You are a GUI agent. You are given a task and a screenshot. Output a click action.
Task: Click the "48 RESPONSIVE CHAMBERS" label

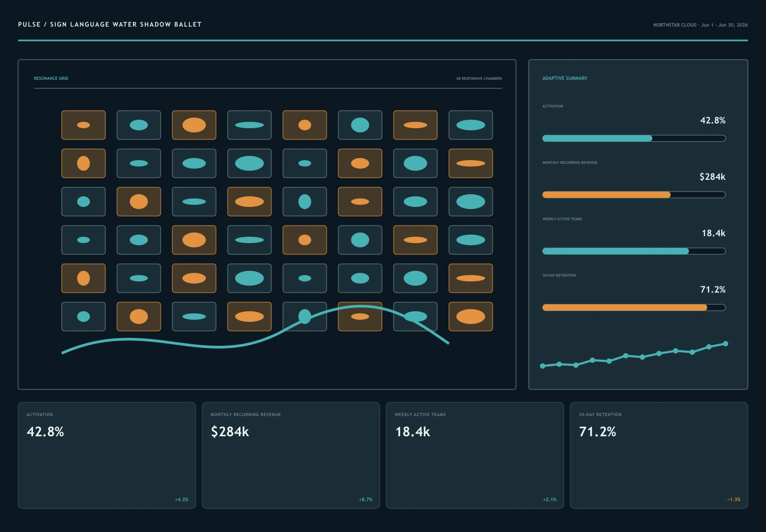479,79
